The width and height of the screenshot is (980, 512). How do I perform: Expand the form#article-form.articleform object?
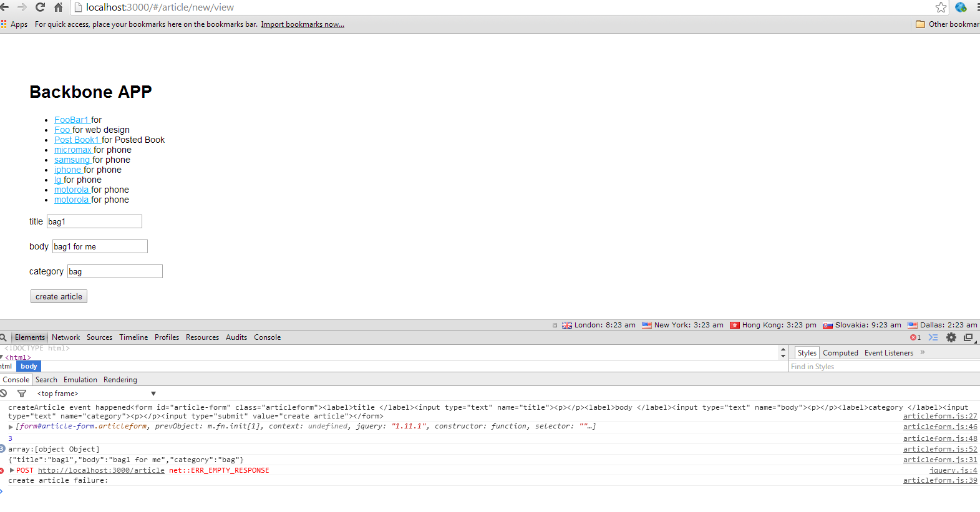[x=11, y=427]
